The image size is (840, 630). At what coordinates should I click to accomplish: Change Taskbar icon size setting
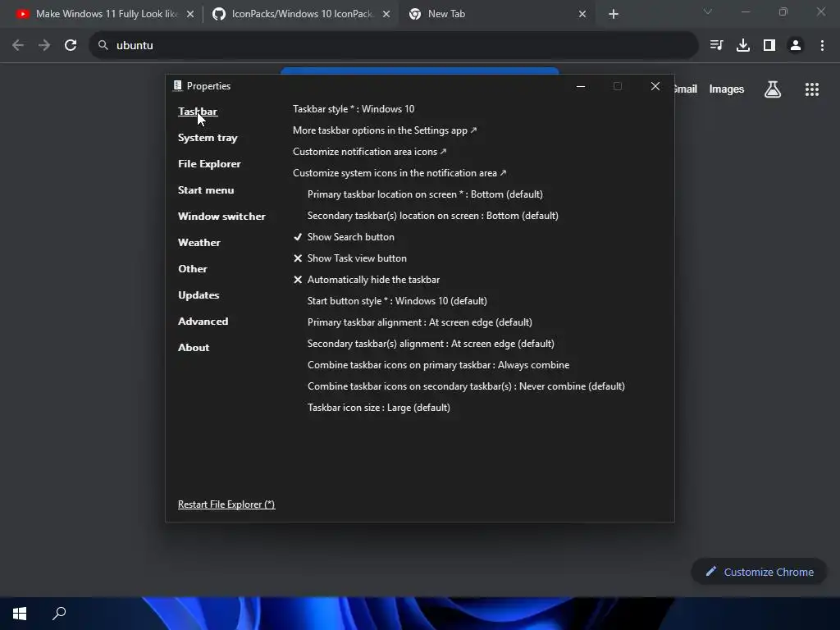(x=379, y=408)
